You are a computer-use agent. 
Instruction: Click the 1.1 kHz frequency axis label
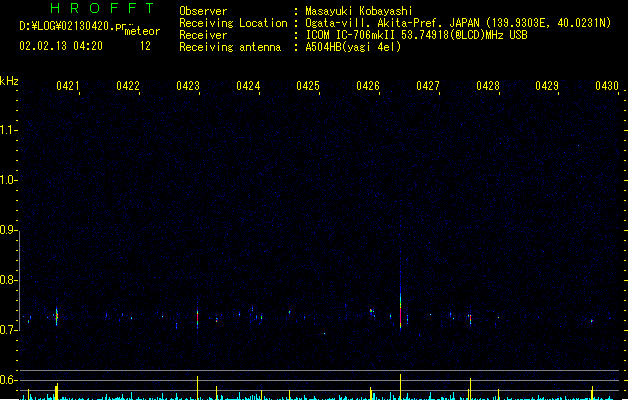click(x=7, y=130)
